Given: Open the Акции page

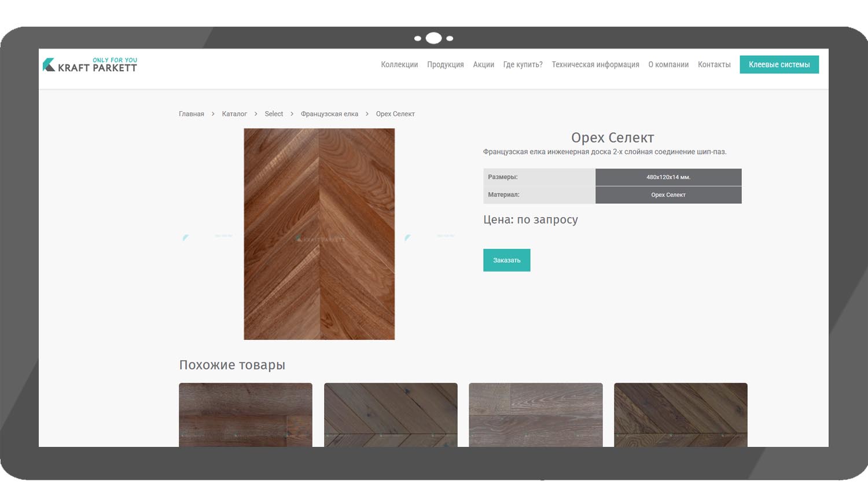Looking at the screenshot, I should tap(483, 65).
